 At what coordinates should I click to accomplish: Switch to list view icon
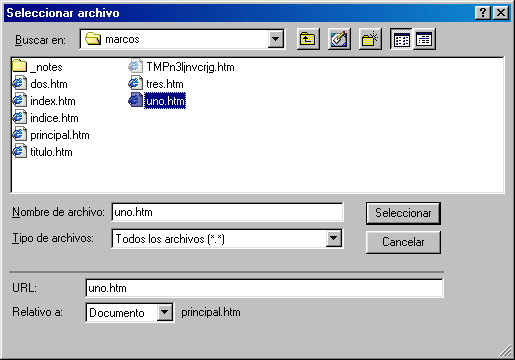point(401,39)
